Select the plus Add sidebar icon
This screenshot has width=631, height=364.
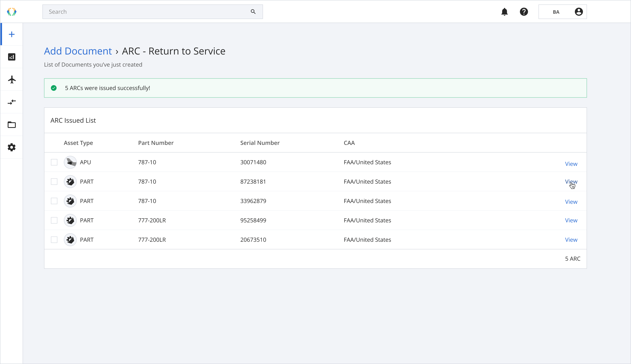coord(12,34)
